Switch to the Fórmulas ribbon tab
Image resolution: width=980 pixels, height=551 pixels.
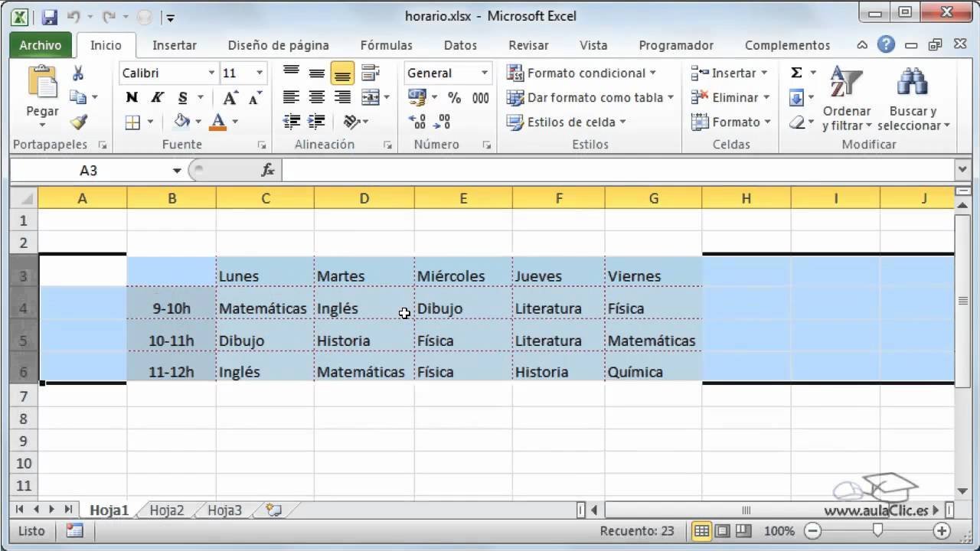(386, 45)
